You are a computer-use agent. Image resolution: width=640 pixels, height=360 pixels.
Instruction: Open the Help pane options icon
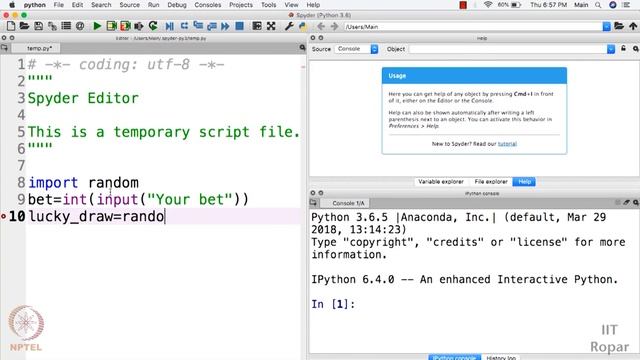point(635,49)
